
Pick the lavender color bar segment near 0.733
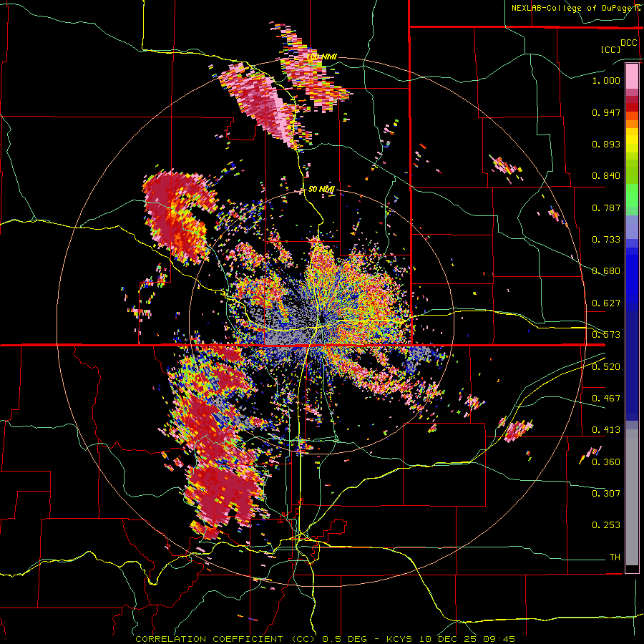[x=632, y=228]
